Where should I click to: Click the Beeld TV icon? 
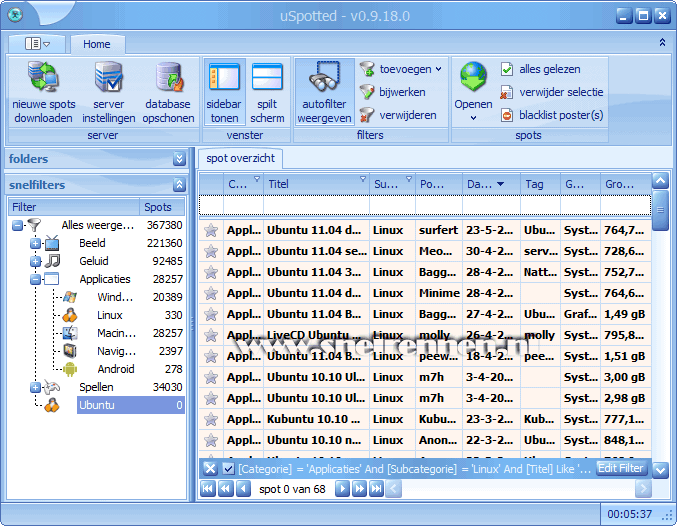click(52, 243)
